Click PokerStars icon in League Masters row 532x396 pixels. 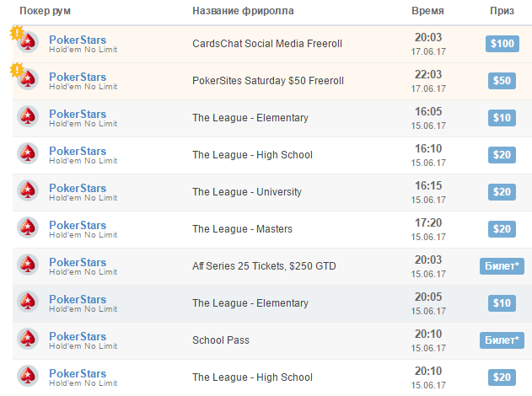[x=28, y=228]
